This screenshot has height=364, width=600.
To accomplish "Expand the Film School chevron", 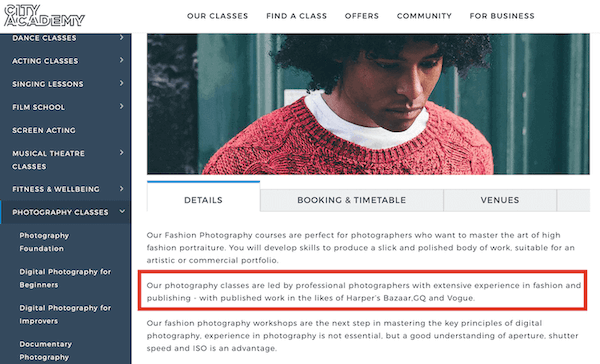I will 121,106.
